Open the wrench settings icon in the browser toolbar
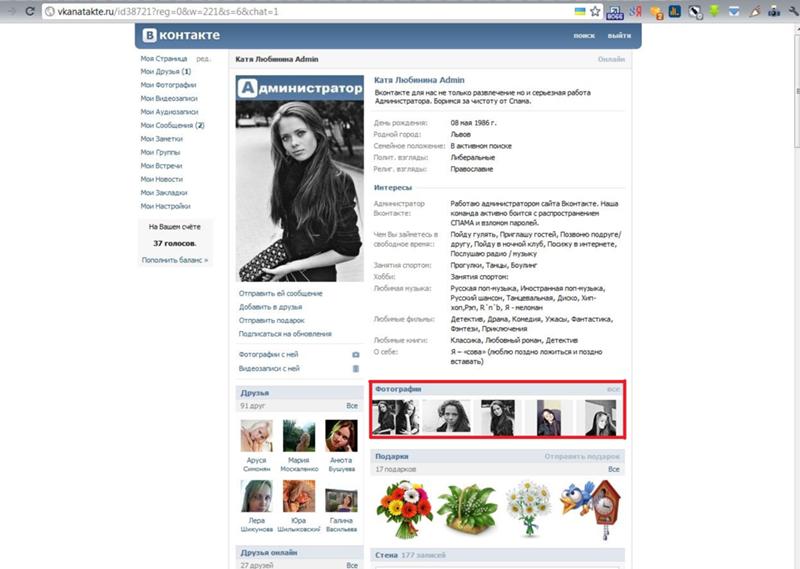The height and width of the screenshot is (569, 800). (794, 11)
